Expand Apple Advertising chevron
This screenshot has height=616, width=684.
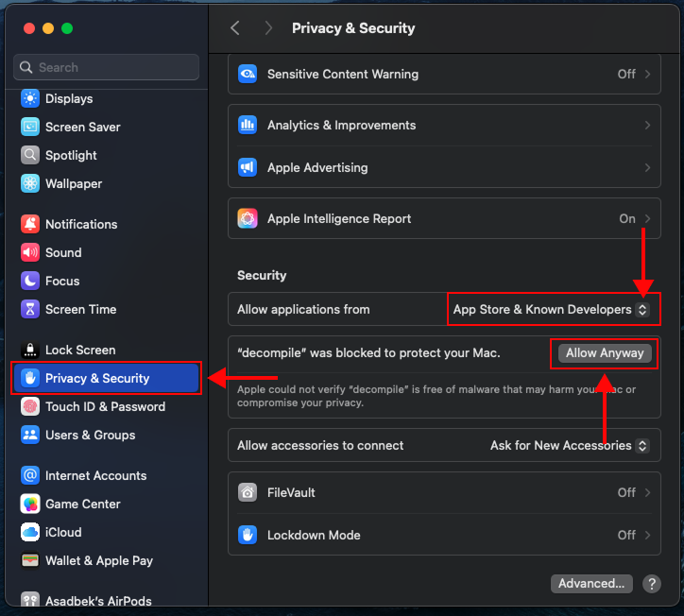[x=647, y=167]
